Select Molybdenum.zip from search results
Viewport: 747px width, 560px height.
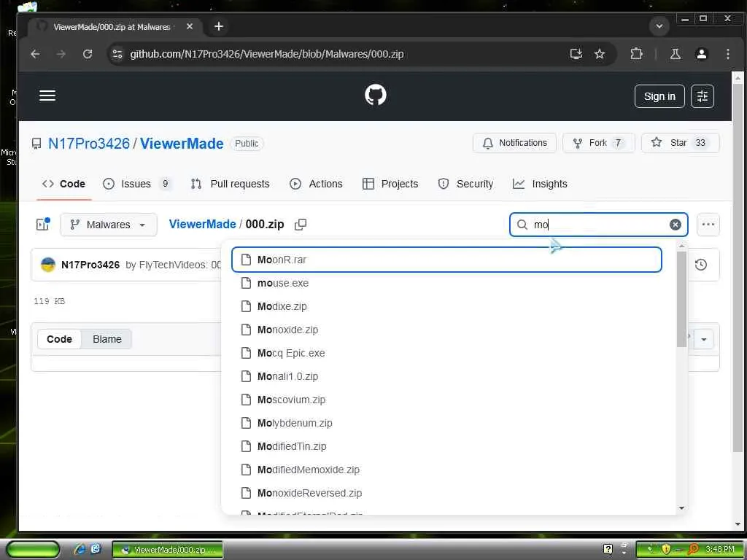(x=446, y=423)
